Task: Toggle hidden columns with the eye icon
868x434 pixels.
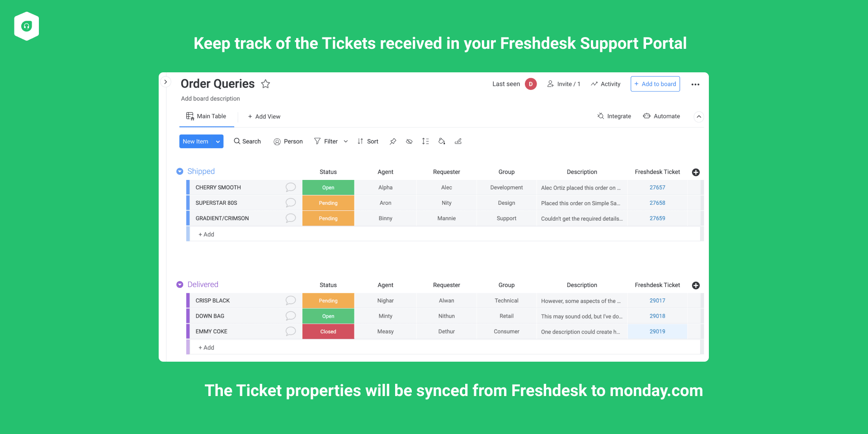Action: 409,142
